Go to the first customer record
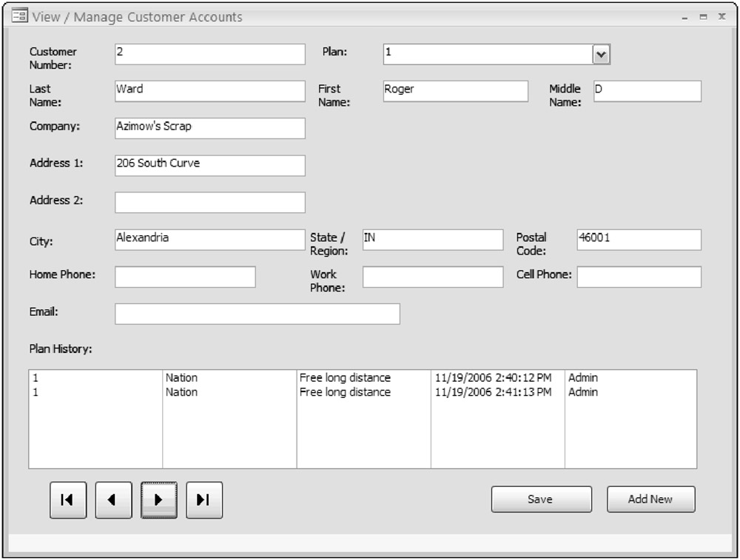 click(68, 500)
